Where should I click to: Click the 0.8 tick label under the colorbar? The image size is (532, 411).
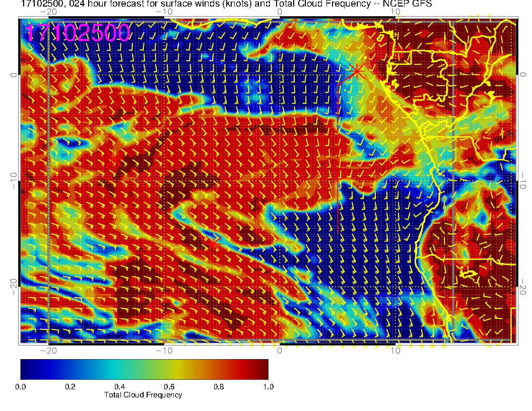pyautogui.click(x=219, y=387)
